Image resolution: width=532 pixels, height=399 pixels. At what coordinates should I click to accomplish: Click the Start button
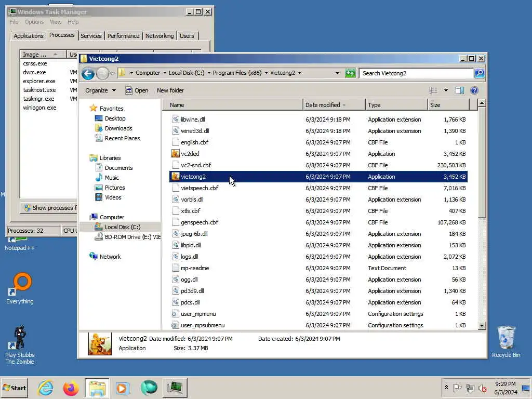(x=15, y=388)
